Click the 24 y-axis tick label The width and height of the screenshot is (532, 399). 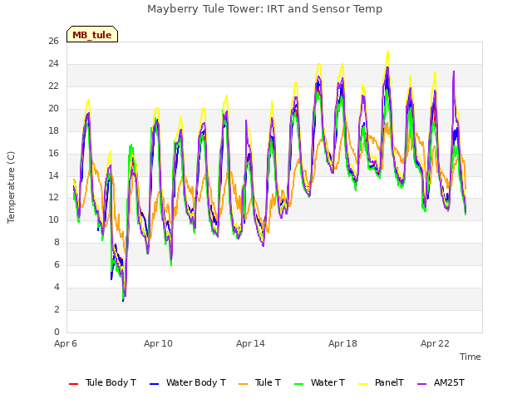point(53,63)
